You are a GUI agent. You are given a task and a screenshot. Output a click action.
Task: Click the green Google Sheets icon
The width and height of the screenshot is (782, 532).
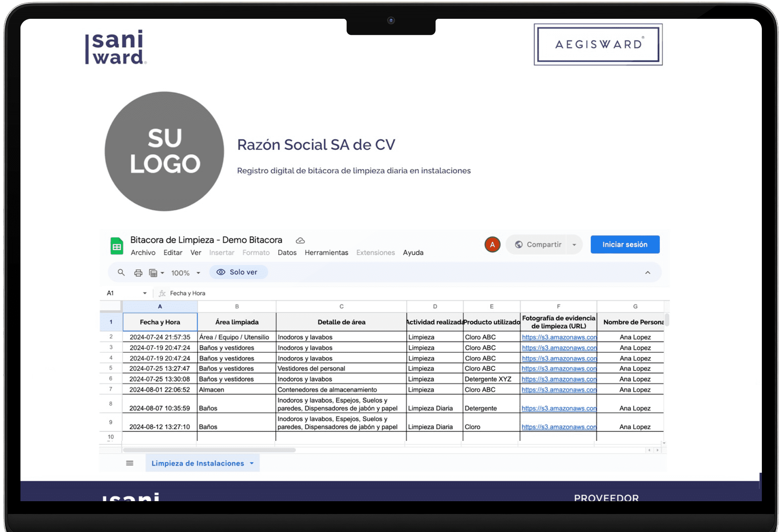click(x=117, y=246)
